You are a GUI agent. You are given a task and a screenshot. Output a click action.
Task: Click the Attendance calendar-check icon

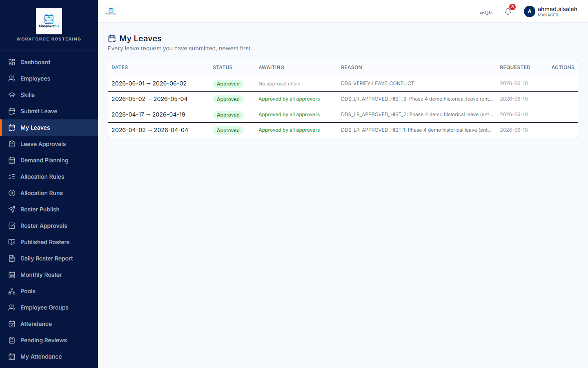coord(12,324)
